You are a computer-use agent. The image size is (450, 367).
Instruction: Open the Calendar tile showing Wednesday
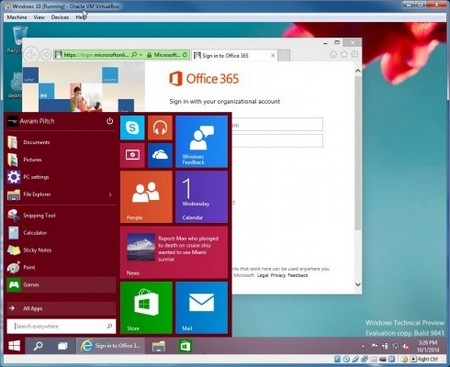click(x=202, y=197)
